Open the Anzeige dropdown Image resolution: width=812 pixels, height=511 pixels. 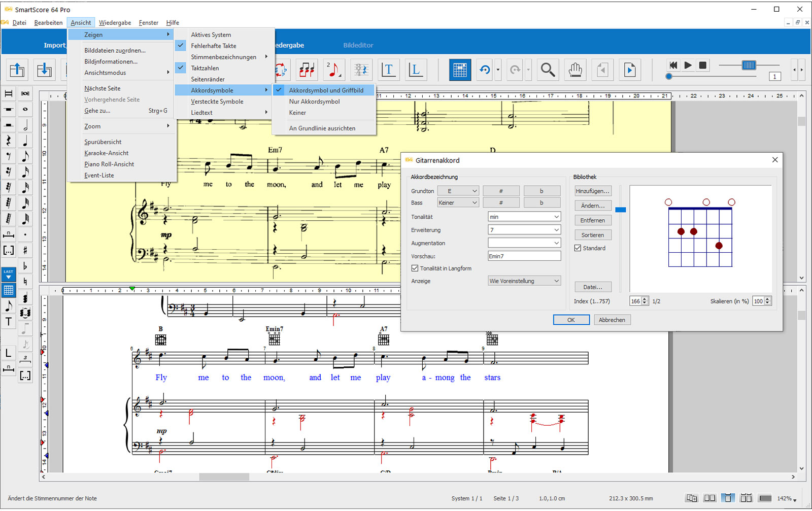[524, 281]
